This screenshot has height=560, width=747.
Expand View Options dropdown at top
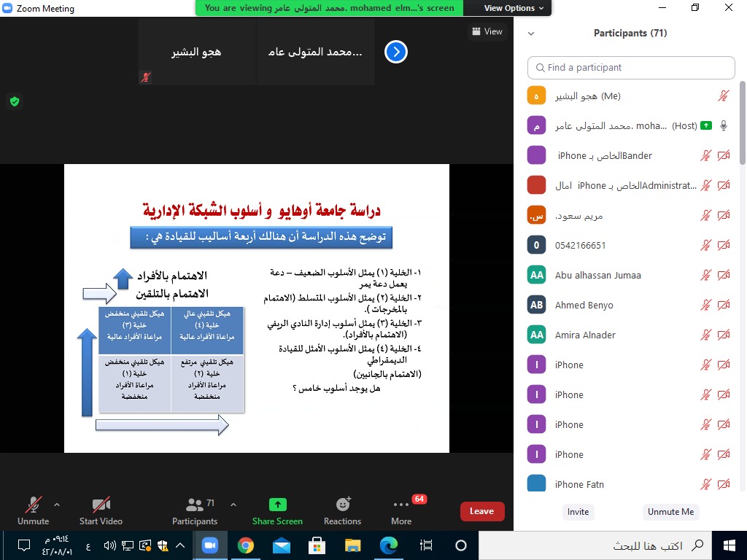tap(514, 8)
